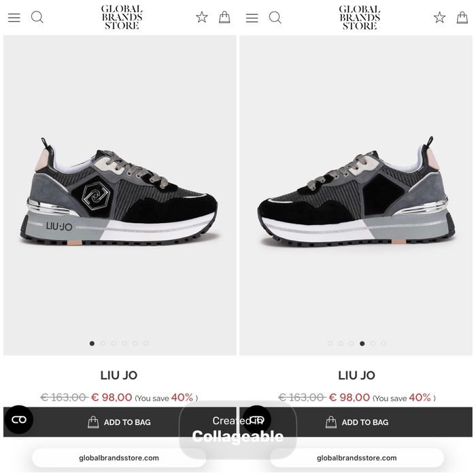Viewport: 476px width, 476px height.
Task: Open wishlist star icon on left page
Action: (x=201, y=17)
